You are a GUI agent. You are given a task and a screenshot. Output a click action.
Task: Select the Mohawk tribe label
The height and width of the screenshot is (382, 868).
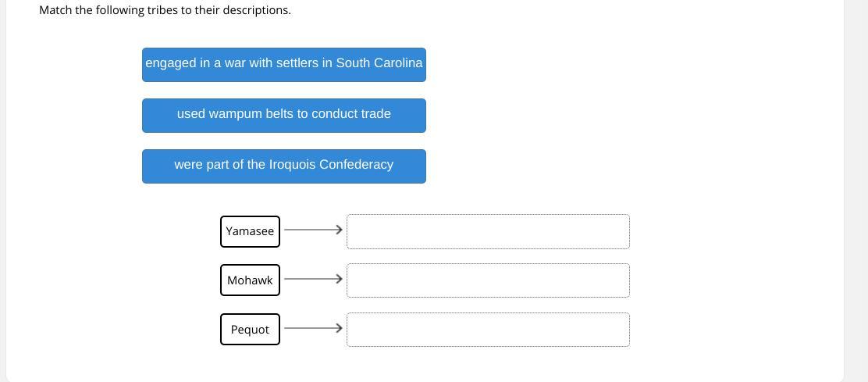click(250, 280)
